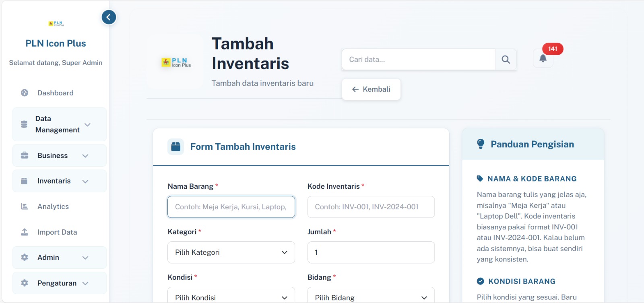Click the Dashboard gauge icon

pyautogui.click(x=25, y=93)
